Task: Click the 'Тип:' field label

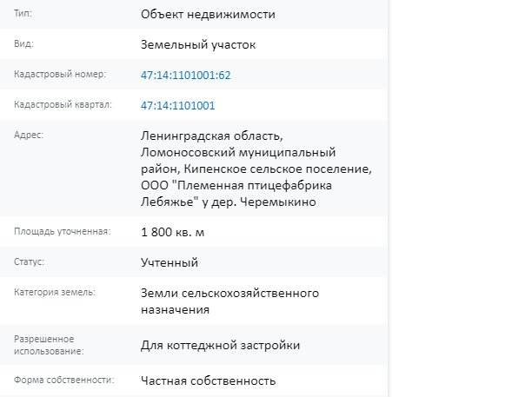Action: tap(23, 14)
